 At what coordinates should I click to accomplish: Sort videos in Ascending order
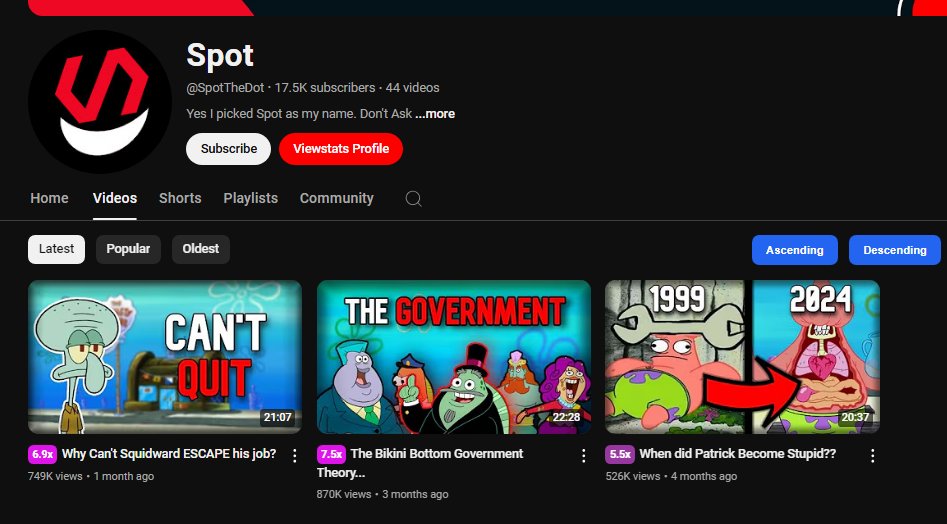pyautogui.click(x=794, y=250)
